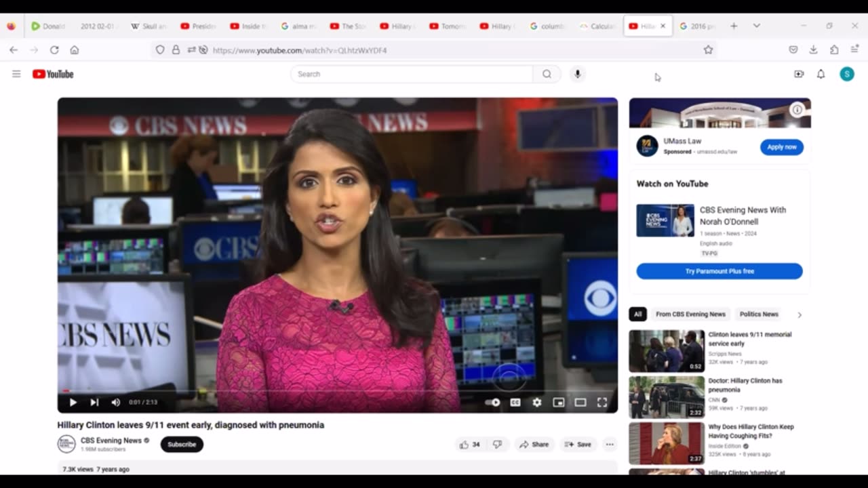Image resolution: width=868 pixels, height=488 pixels.
Task: Skip to next video
Action: [94, 402]
